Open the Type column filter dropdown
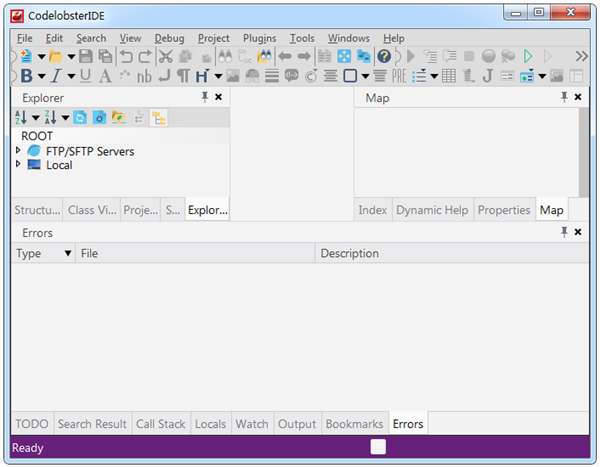 coord(68,253)
